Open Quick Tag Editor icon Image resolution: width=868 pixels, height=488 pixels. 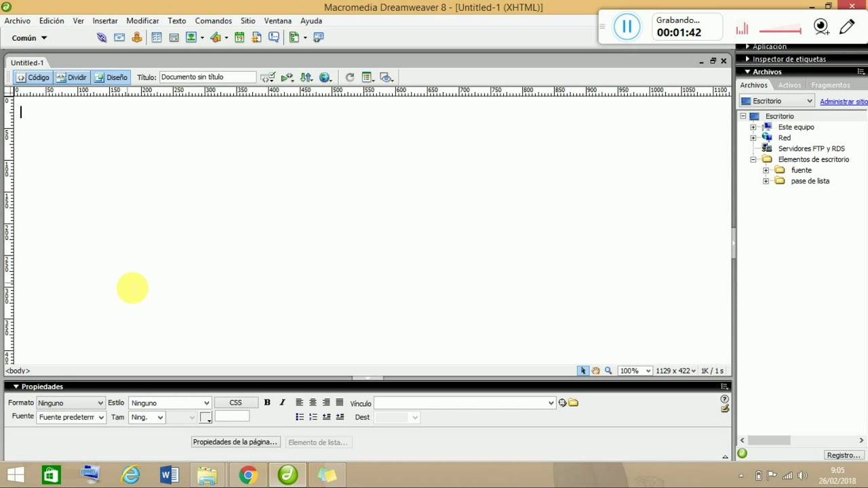point(724,409)
